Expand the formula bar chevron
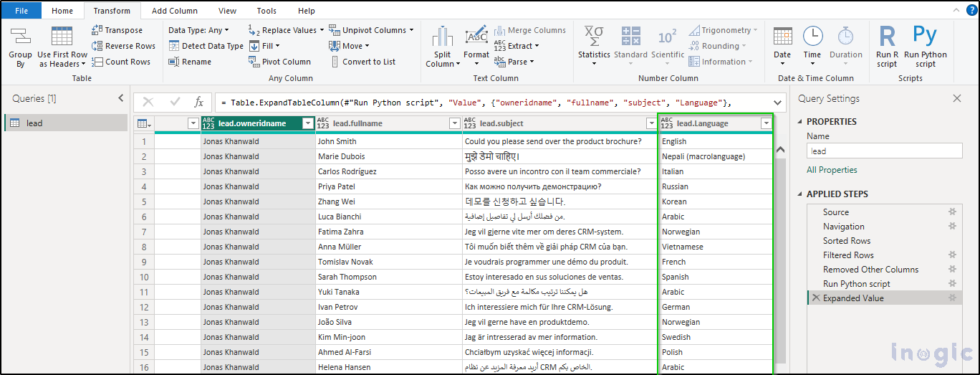Viewport: 980px width, 375px height. coord(778,103)
